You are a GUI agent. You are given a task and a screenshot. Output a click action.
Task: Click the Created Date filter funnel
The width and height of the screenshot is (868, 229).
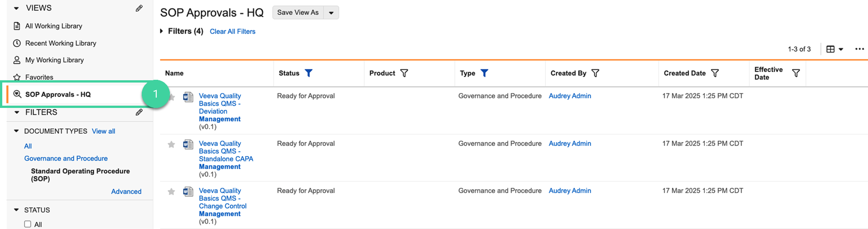click(x=715, y=73)
